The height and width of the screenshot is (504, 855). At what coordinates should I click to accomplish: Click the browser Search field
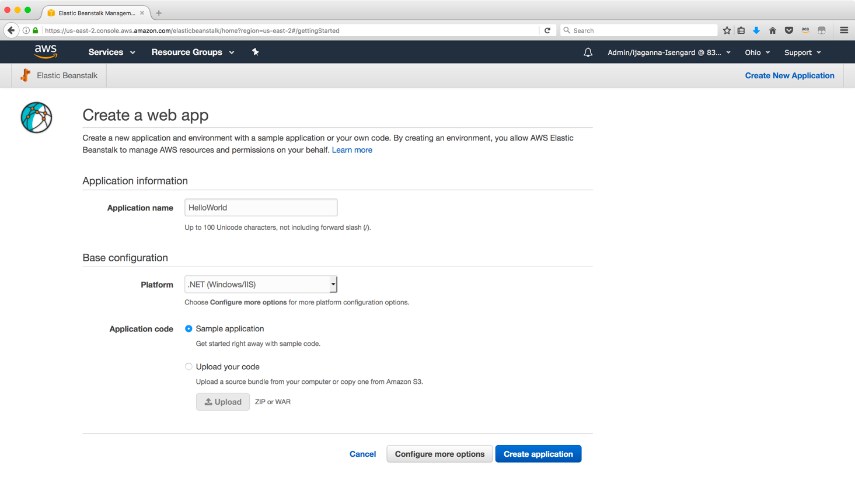639,30
